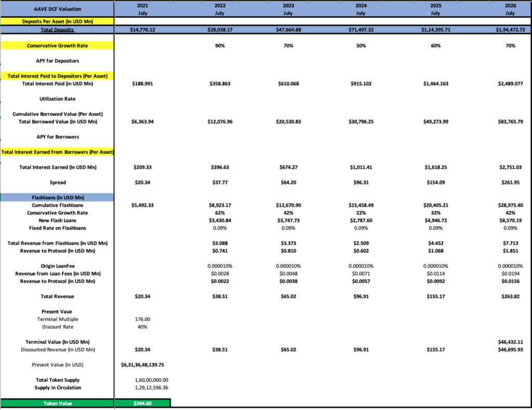Click the $6,31,36,48,139.75 present value cell

pyautogui.click(x=142, y=365)
